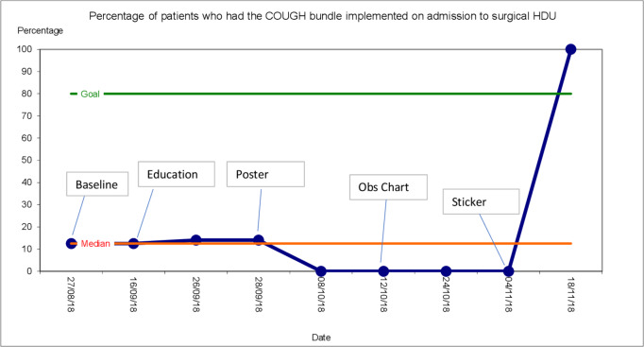Select the 27/08/18 baseline data point
This screenshot has width=644, height=347.
[71, 243]
